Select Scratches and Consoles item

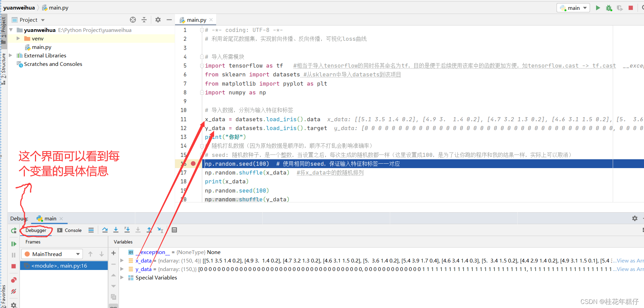click(x=53, y=64)
